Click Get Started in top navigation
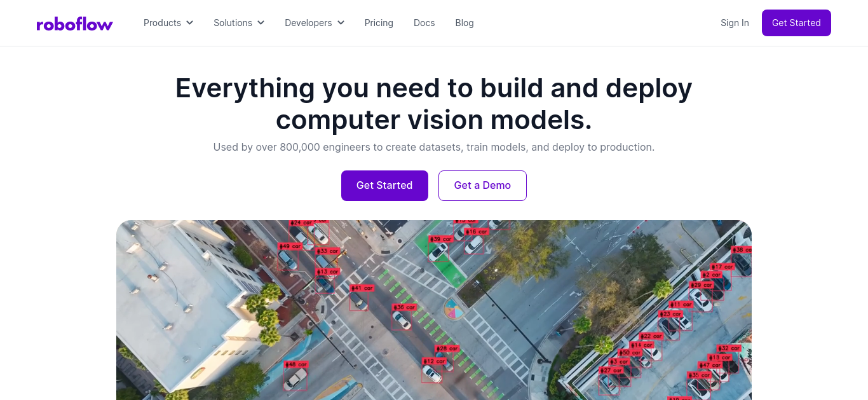The height and width of the screenshot is (400, 868). 796,23
